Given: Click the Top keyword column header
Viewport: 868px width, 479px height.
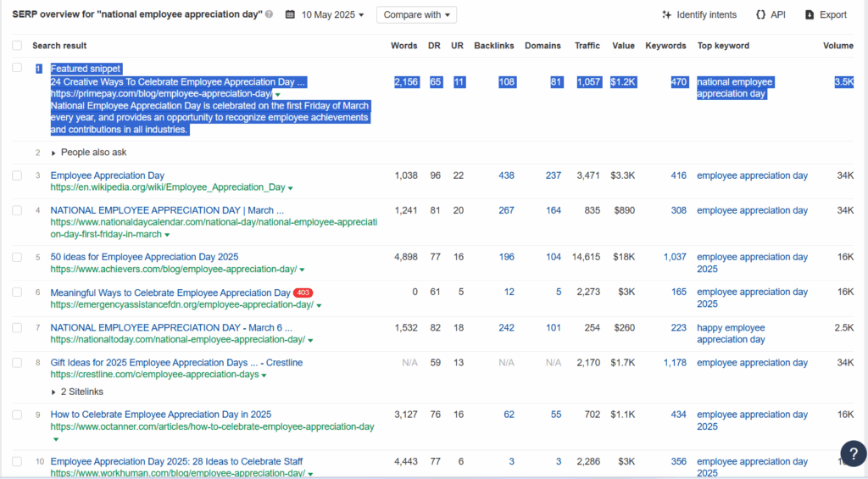Looking at the screenshot, I should (723, 46).
